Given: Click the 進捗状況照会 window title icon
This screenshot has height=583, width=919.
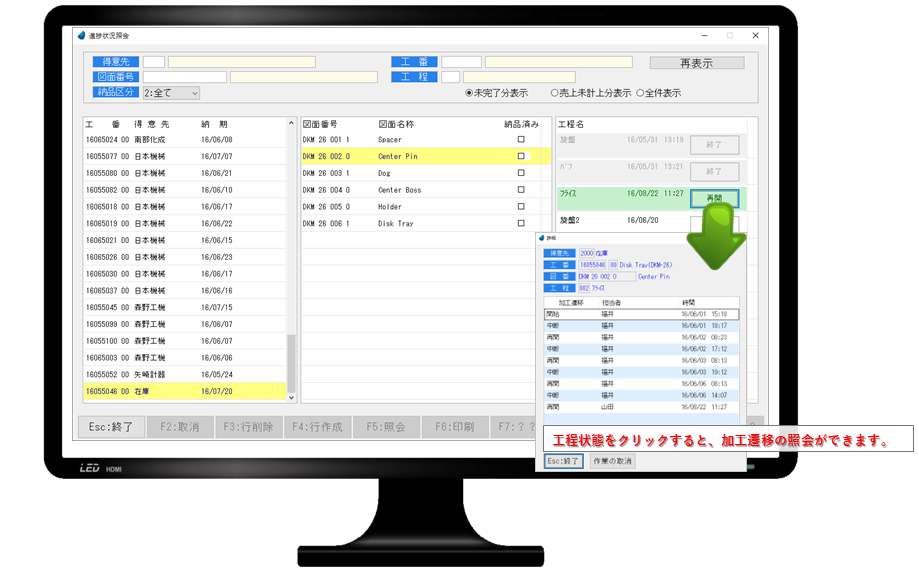Looking at the screenshot, I should (x=82, y=36).
